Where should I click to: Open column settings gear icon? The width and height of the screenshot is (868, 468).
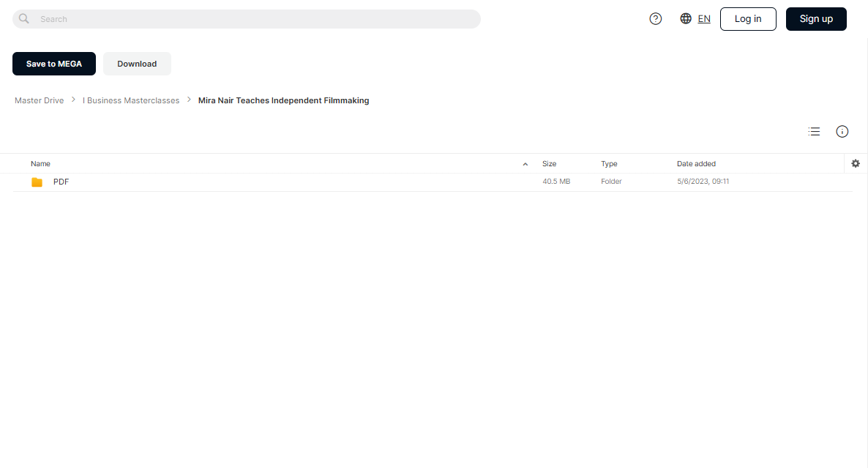coord(856,163)
